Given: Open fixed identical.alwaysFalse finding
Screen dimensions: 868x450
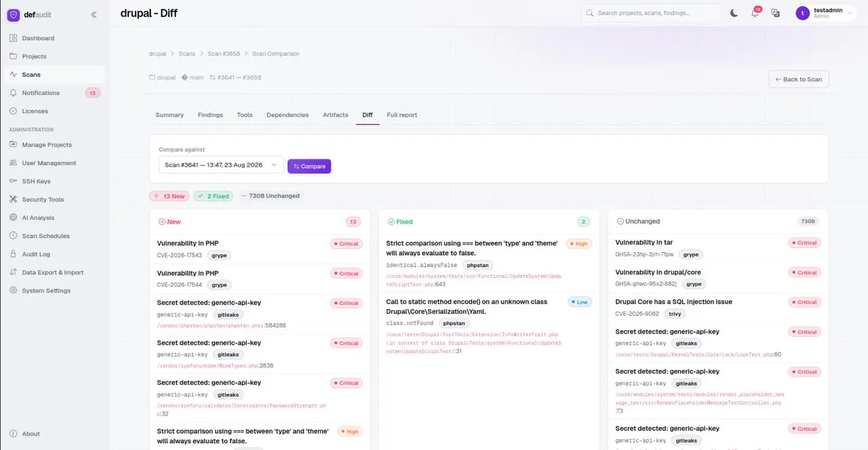Looking at the screenshot, I should pos(489,264).
